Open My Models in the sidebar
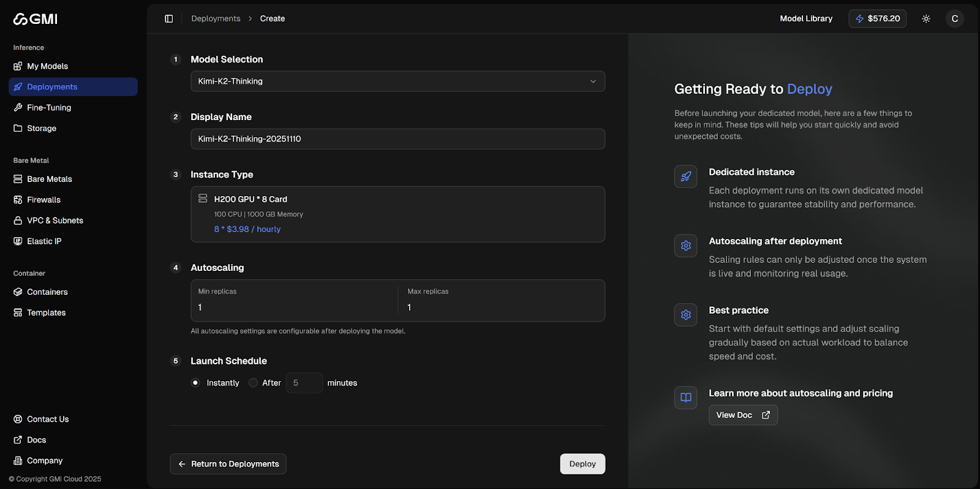The width and height of the screenshot is (980, 489). coord(73,66)
